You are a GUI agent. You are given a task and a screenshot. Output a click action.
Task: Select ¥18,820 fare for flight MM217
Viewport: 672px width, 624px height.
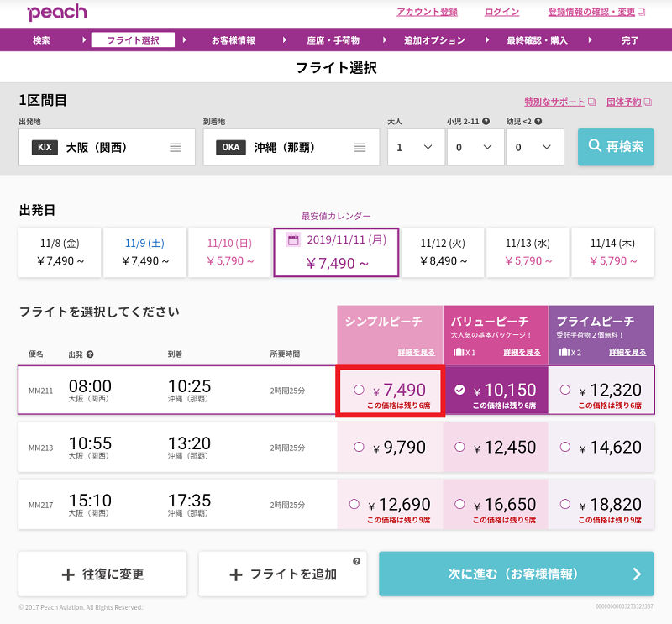[x=565, y=504]
